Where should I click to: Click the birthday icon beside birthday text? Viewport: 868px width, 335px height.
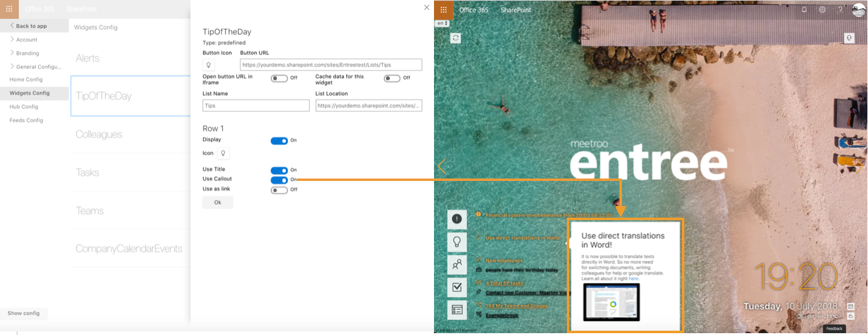(479, 270)
